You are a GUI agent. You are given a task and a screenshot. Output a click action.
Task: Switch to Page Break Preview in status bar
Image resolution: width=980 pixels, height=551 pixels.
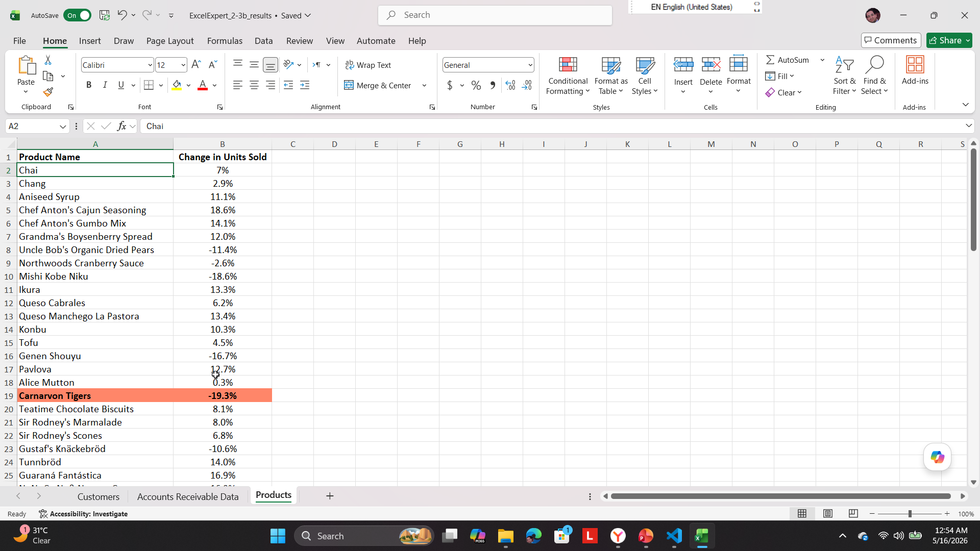(853, 514)
